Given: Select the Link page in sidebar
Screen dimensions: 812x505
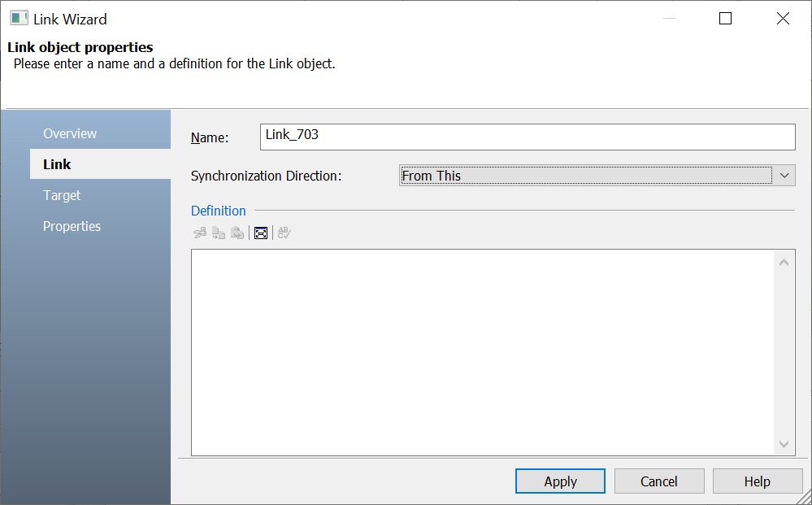Looking at the screenshot, I should coord(57,164).
